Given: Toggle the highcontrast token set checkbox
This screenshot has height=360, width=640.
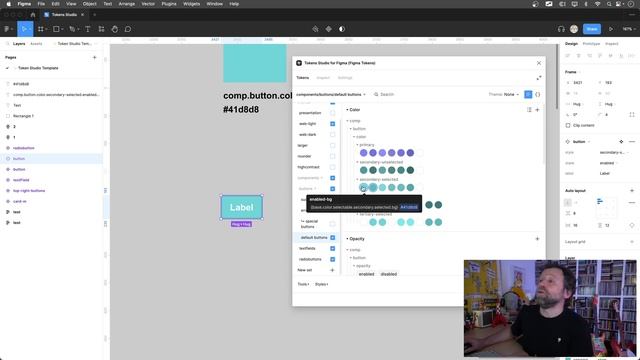Looking at the screenshot, I should click(332, 167).
